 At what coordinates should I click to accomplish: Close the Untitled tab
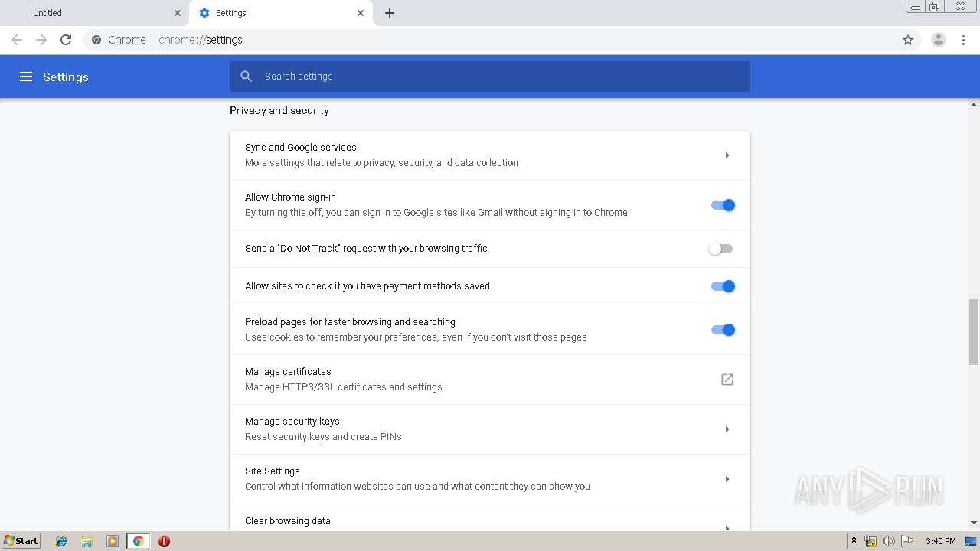(178, 13)
